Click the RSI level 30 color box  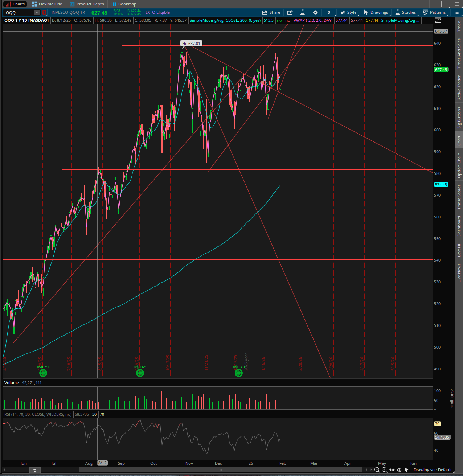click(x=94, y=414)
